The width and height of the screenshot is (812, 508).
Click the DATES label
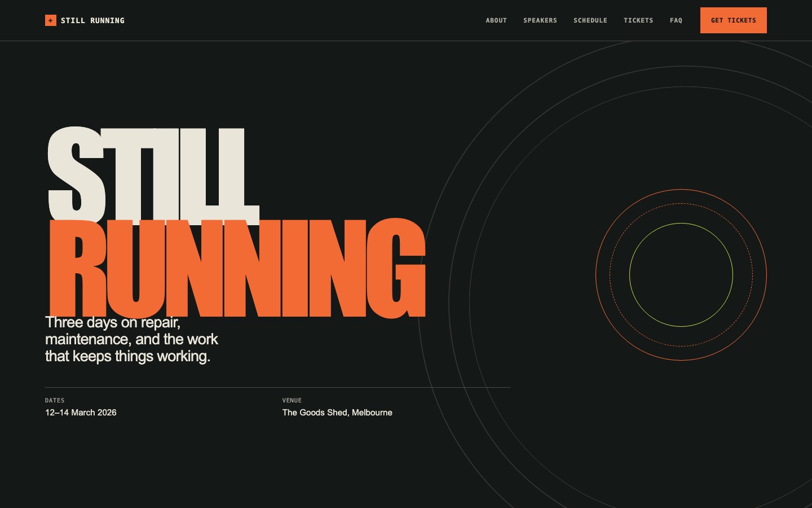pos(55,400)
